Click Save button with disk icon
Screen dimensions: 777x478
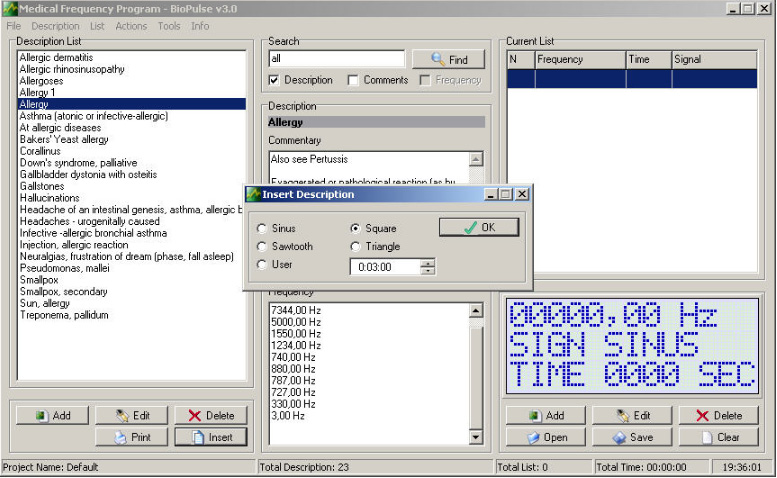[632, 437]
